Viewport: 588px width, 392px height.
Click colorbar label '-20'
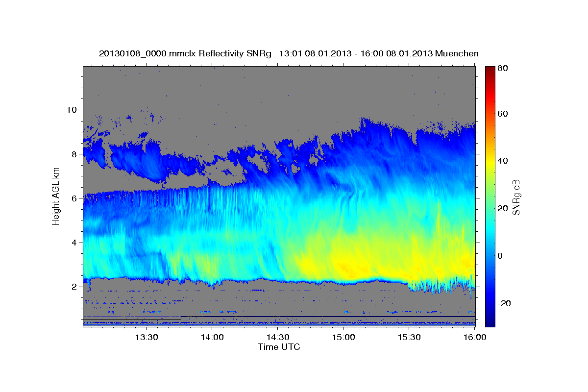pos(504,303)
